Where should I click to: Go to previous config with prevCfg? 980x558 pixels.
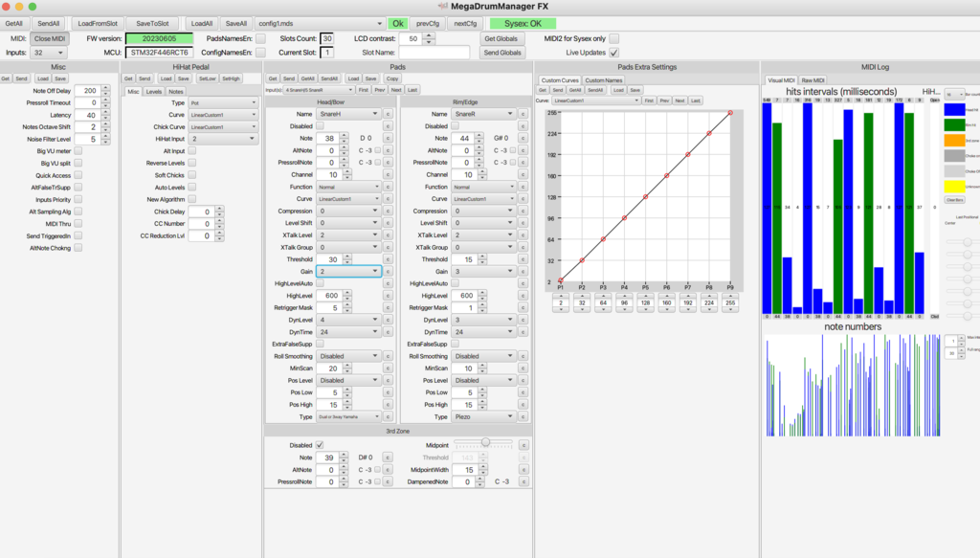[x=428, y=24]
